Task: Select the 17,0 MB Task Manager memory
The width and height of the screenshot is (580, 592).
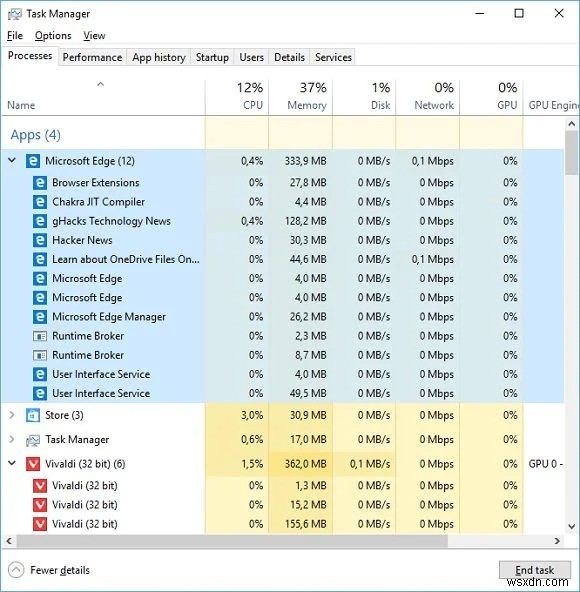Action: (x=308, y=440)
